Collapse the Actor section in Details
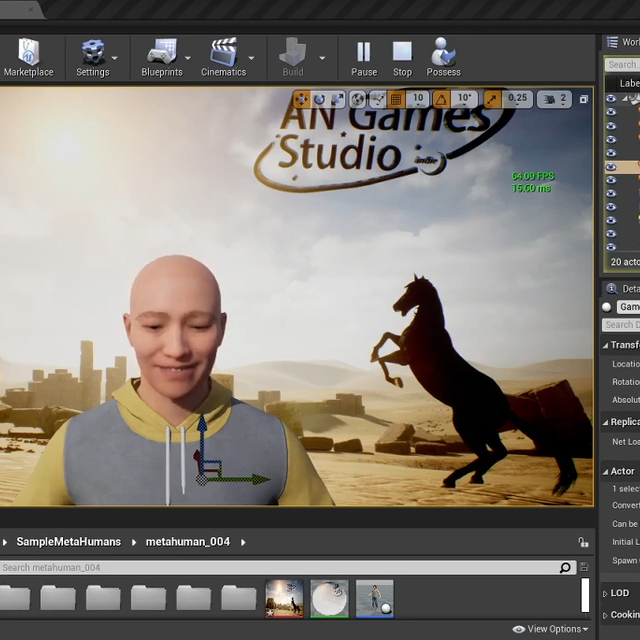Screen dimensions: 640x640 pos(622,471)
